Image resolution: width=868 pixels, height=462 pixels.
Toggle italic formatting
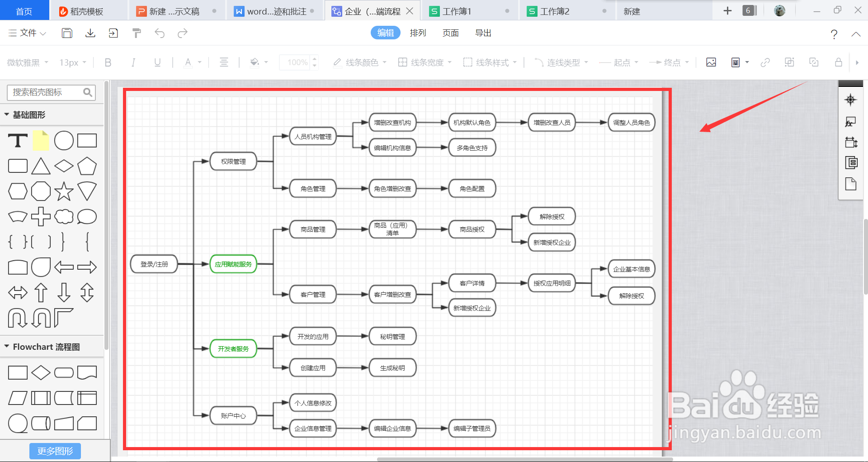coord(133,62)
